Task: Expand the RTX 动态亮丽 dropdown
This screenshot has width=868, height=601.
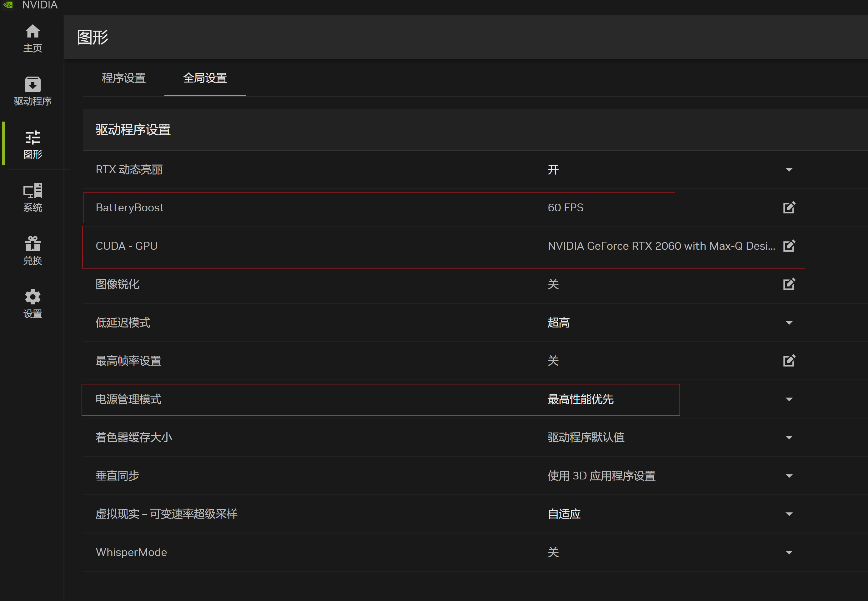Action: click(789, 169)
